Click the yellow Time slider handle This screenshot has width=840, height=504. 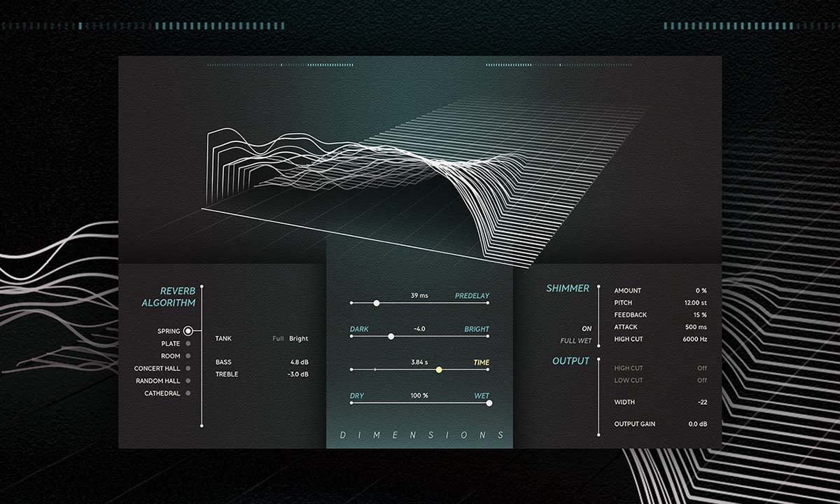click(439, 370)
